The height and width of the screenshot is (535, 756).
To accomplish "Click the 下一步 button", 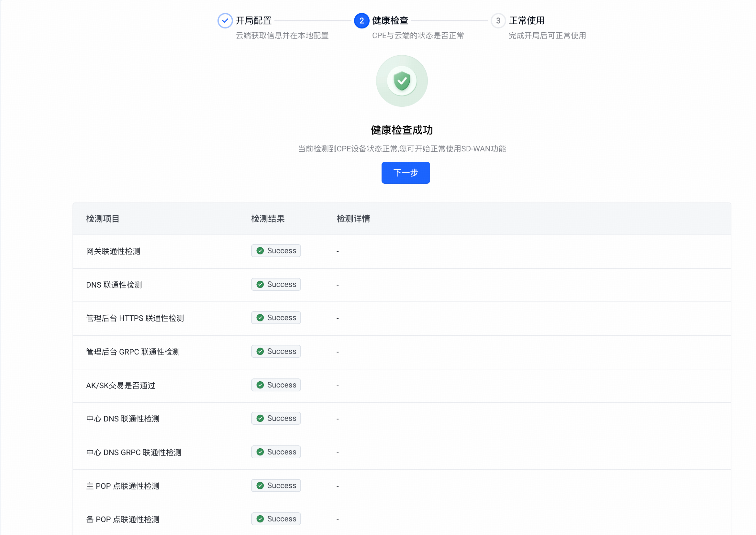I will (x=406, y=173).
